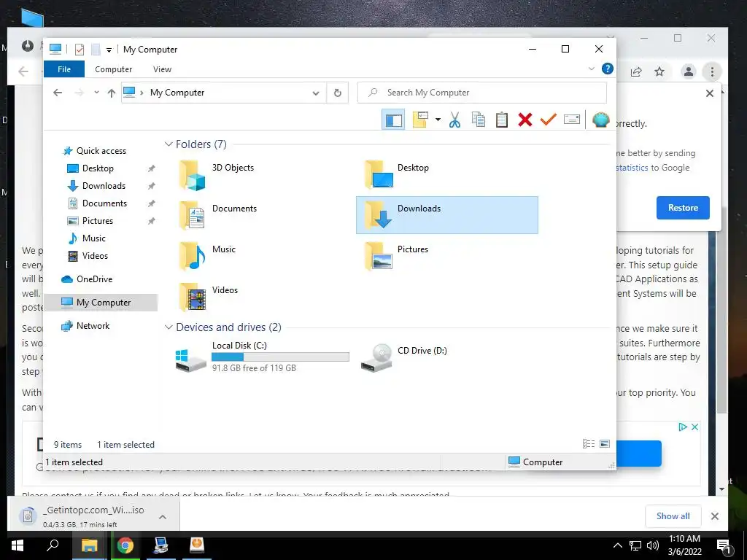
Task: Open Customize Quick Access Toolbar dropdown
Action: 109,50
